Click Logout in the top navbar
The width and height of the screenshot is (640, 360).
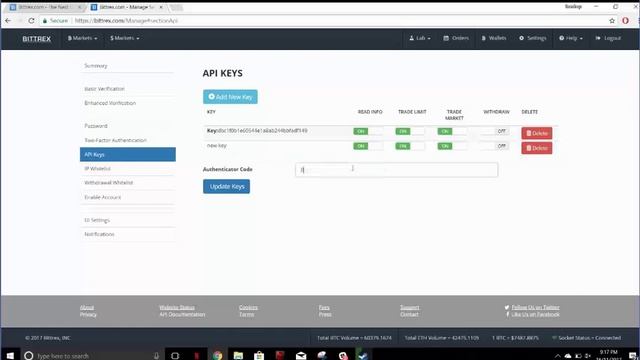point(608,38)
